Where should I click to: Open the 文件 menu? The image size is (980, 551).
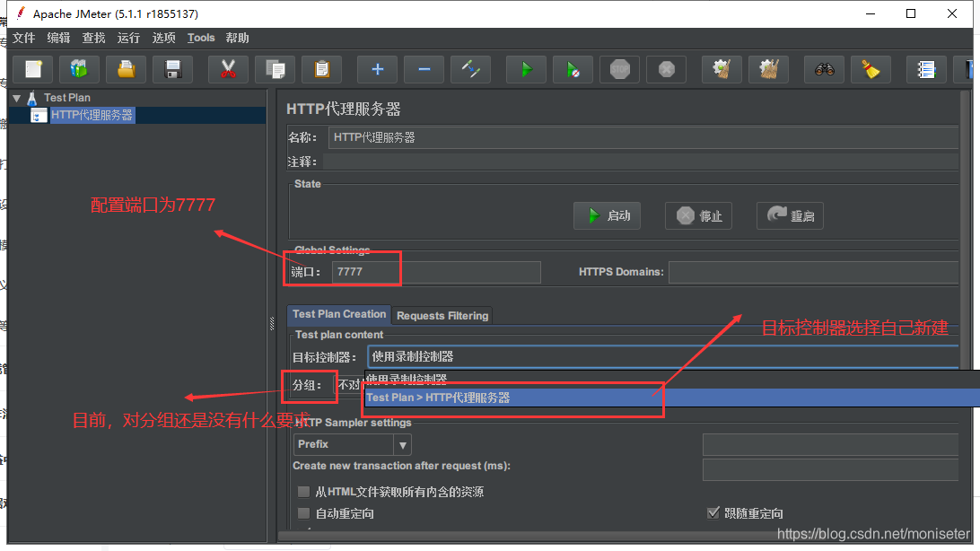point(23,38)
